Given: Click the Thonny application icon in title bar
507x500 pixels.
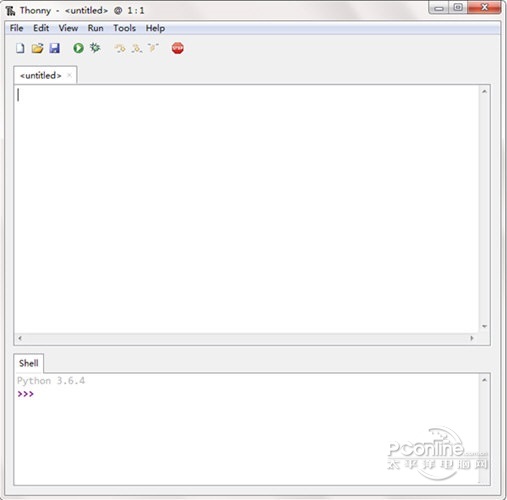Looking at the screenshot, I should [x=10, y=11].
